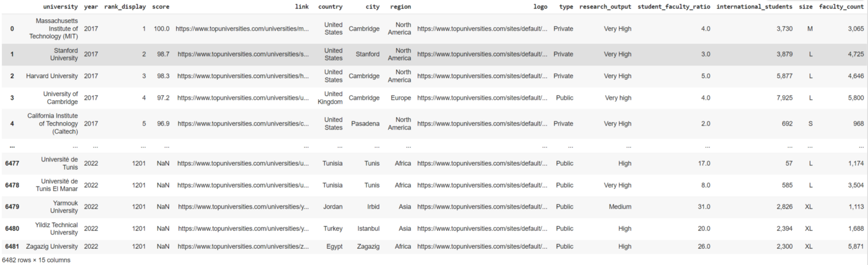Click the faculty_count column header
The height and width of the screenshot is (265, 868).
(841, 7)
